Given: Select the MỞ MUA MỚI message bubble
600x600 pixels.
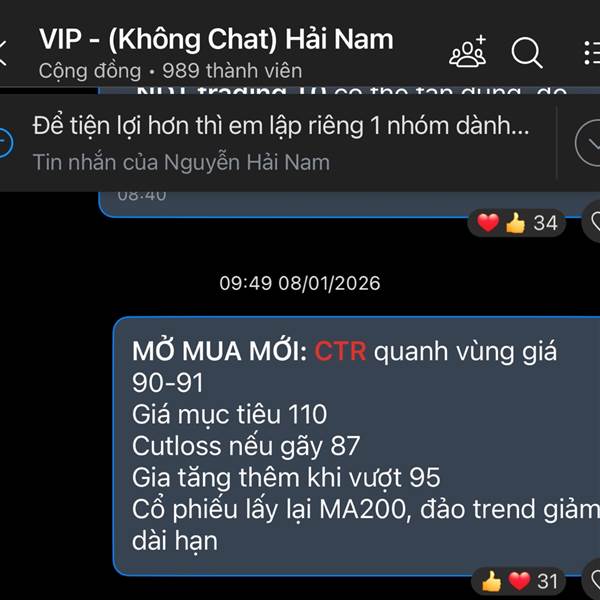Looking at the screenshot, I should 356,446.
